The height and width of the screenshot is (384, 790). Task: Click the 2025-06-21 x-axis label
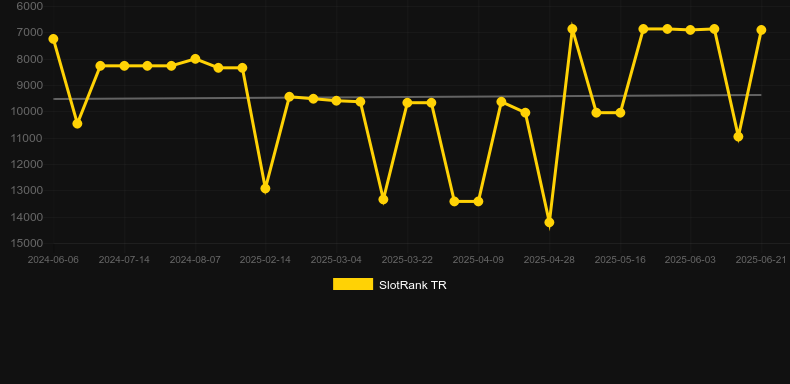761,260
